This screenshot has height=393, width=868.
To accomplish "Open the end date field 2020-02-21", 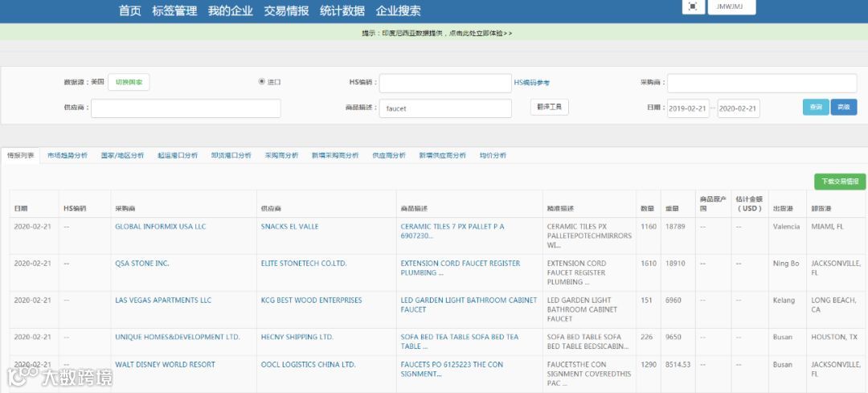I will tap(739, 108).
